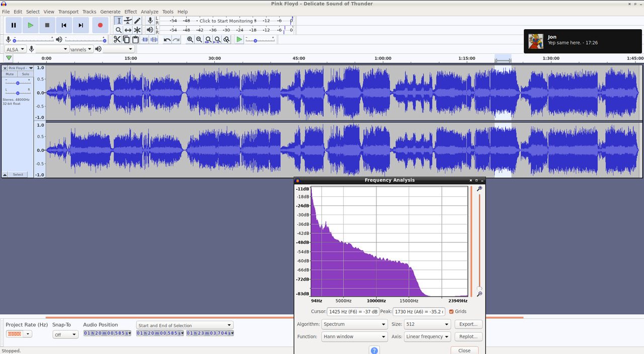The width and height of the screenshot is (644, 354).
Task: Toggle the Grids checkbox
Action: (x=451, y=312)
